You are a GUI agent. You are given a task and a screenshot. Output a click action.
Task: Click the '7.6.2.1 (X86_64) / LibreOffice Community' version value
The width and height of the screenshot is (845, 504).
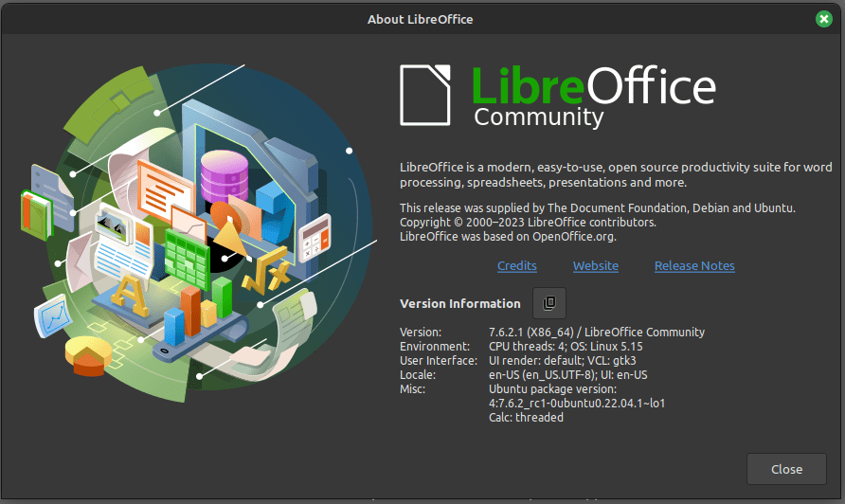click(x=597, y=332)
